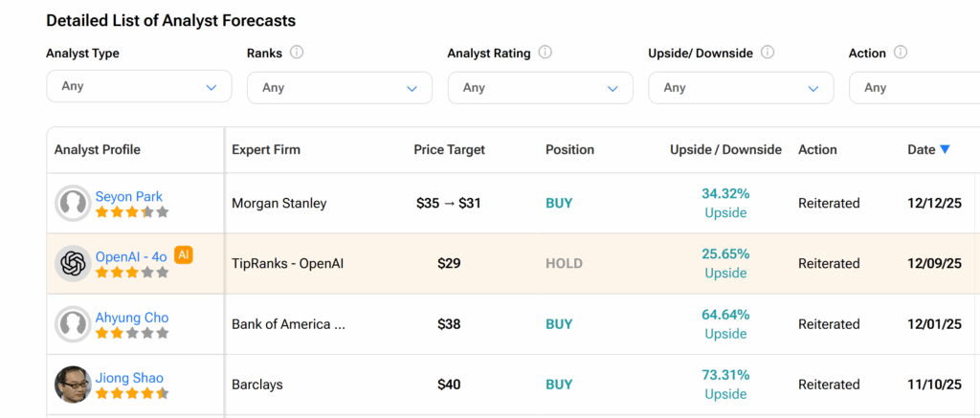Click Jiong Shao's star rating

(x=132, y=393)
